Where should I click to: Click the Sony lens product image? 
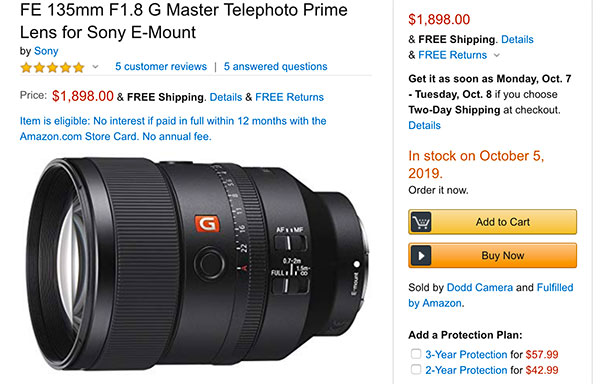(x=198, y=264)
